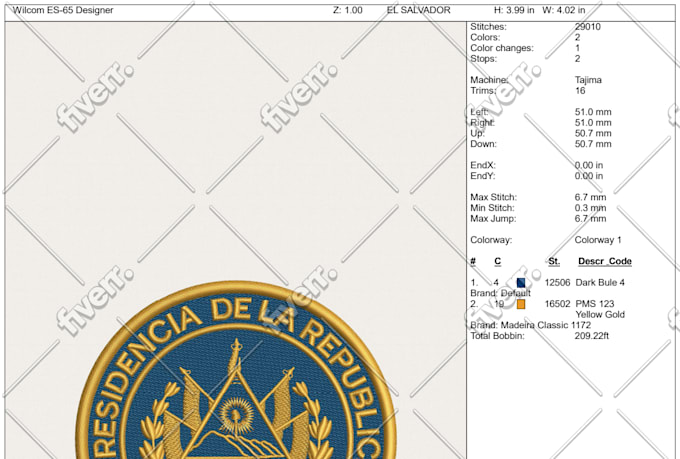Select the stitch count '29010'
680x459 pixels.
tap(588, 27)
